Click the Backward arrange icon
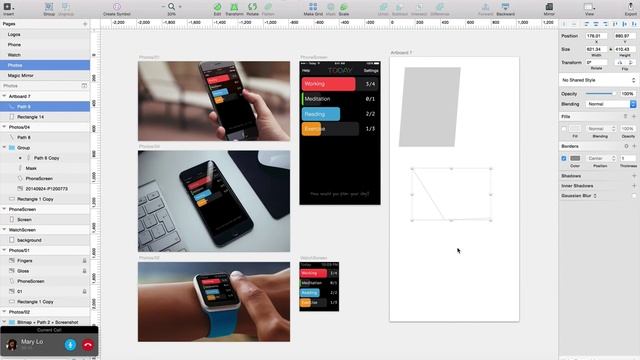This screenshot has height=360, width=640. pos(505,7)
